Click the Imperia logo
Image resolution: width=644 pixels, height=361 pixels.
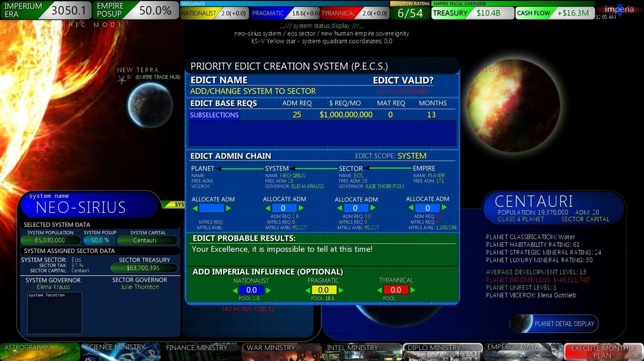pos(619,9)
